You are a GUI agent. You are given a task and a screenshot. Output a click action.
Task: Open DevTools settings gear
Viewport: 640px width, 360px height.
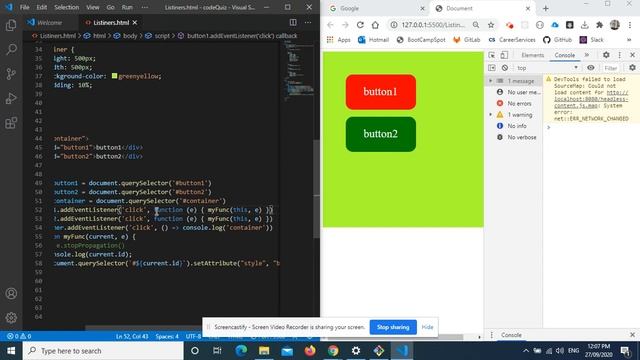point(606,55)
